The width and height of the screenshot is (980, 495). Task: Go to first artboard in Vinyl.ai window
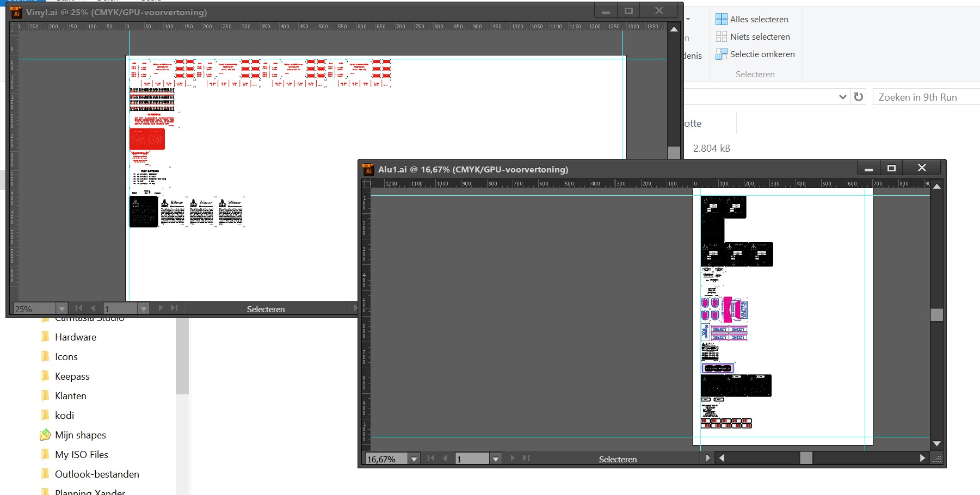pyautogui.click(x=79, y=308)
